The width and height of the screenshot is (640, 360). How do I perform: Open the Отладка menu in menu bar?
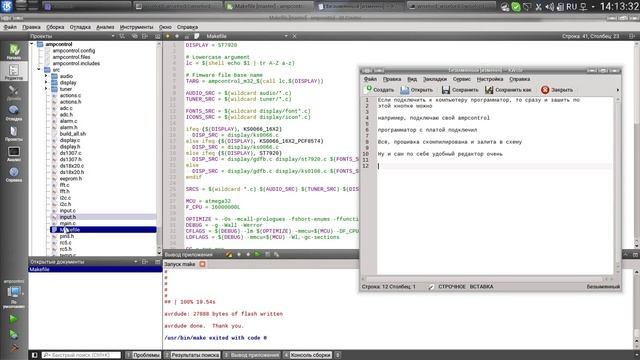[x=80, y=27]
